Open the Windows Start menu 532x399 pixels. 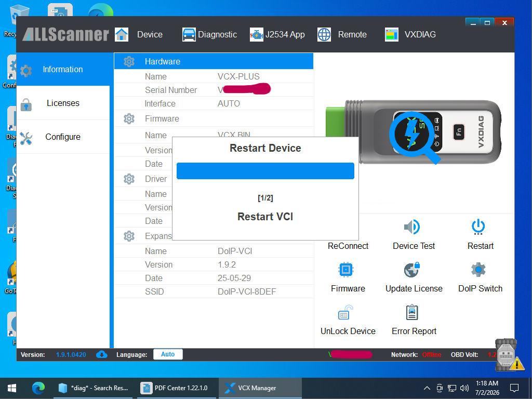point(12,388)
